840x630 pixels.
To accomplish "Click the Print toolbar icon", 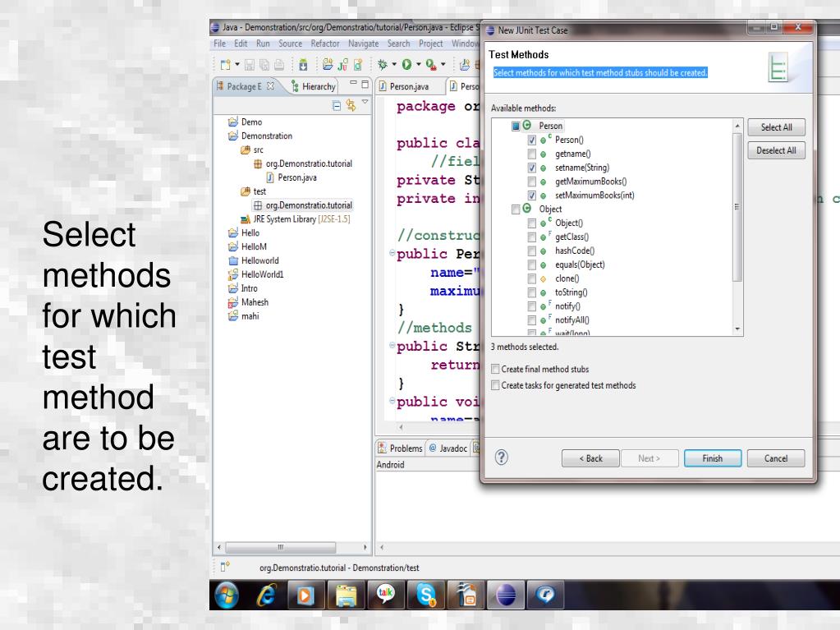I will pos(279,65).
